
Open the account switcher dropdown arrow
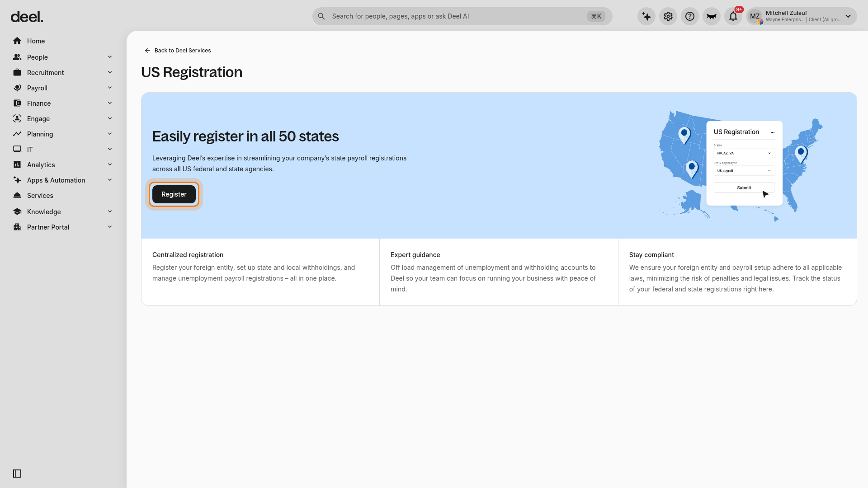click(x=848, y=16)
